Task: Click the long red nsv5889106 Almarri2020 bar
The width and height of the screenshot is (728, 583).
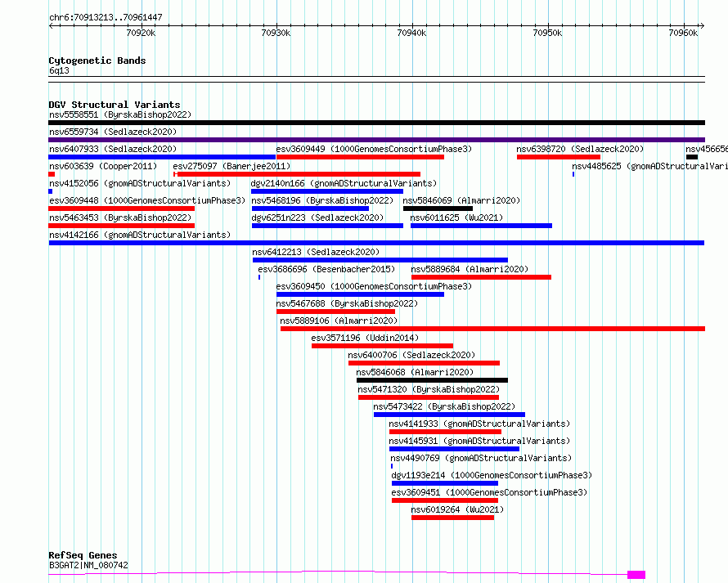Action: point(492,329)
